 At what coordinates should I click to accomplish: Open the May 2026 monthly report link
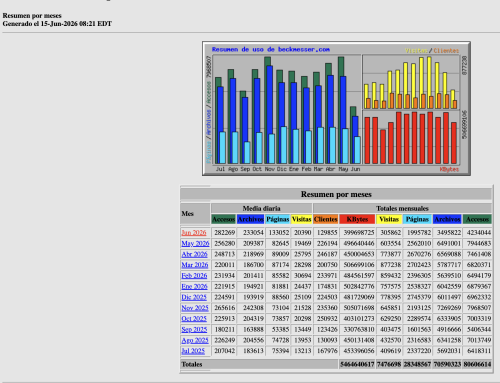click(195, 243)
